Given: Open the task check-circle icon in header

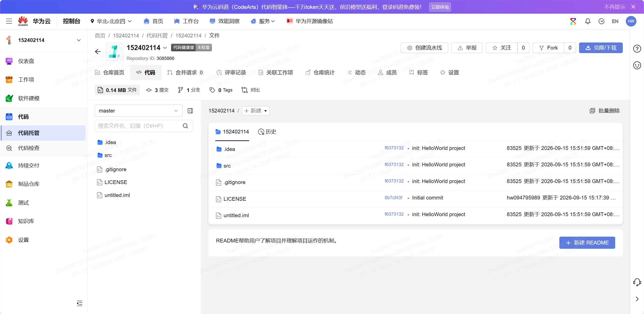Looking at the screenshot, I should point(602,21).
